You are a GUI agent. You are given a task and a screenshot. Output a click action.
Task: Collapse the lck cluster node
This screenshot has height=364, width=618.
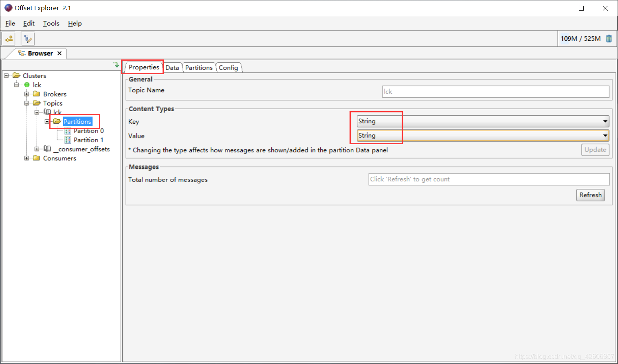click(x=16, y=85)
